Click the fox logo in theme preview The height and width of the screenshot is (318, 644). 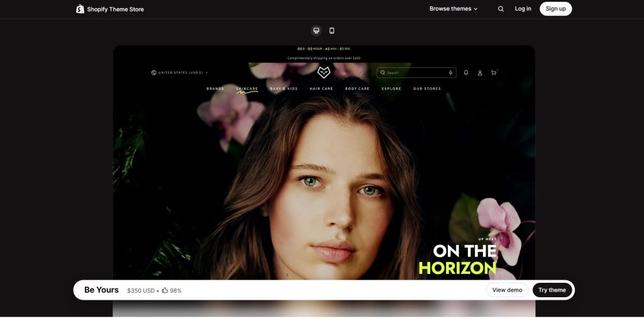click(324, 72)
